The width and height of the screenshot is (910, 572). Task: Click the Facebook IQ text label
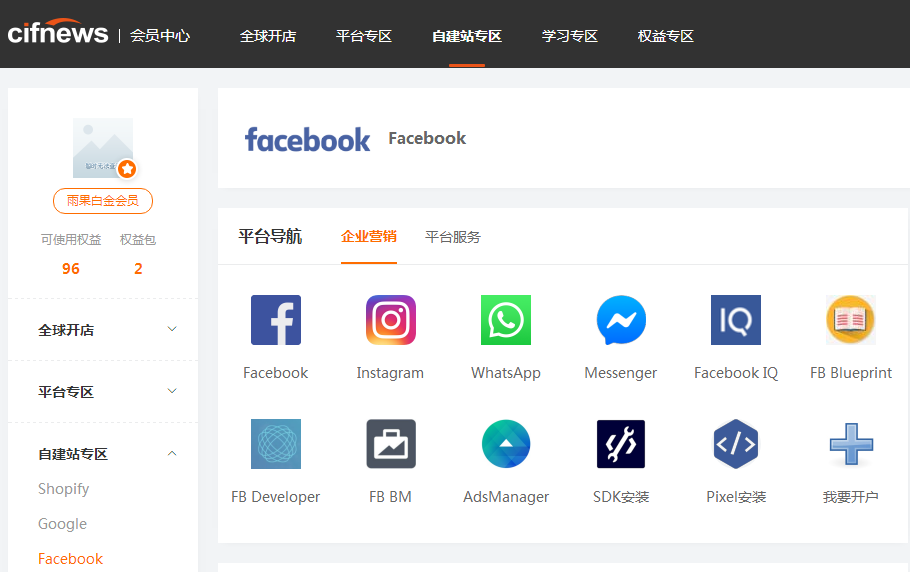coord(736,372)
